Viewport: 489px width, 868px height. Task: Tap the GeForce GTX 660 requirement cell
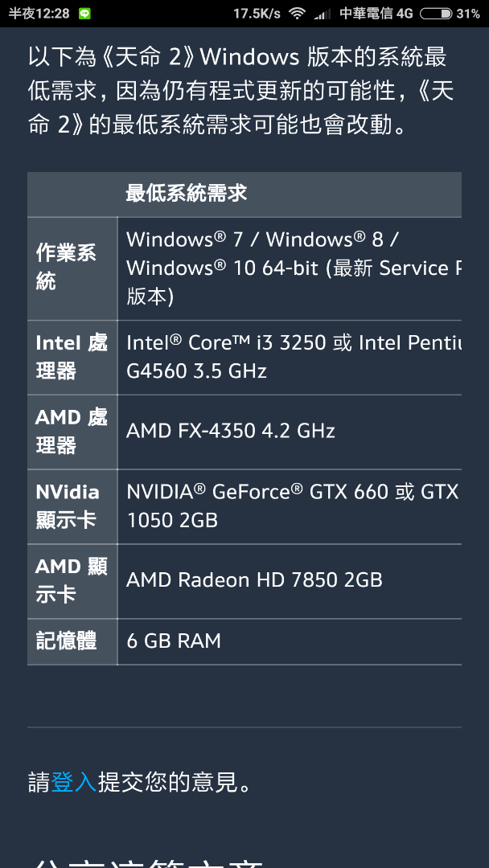[x=290, y=507]
